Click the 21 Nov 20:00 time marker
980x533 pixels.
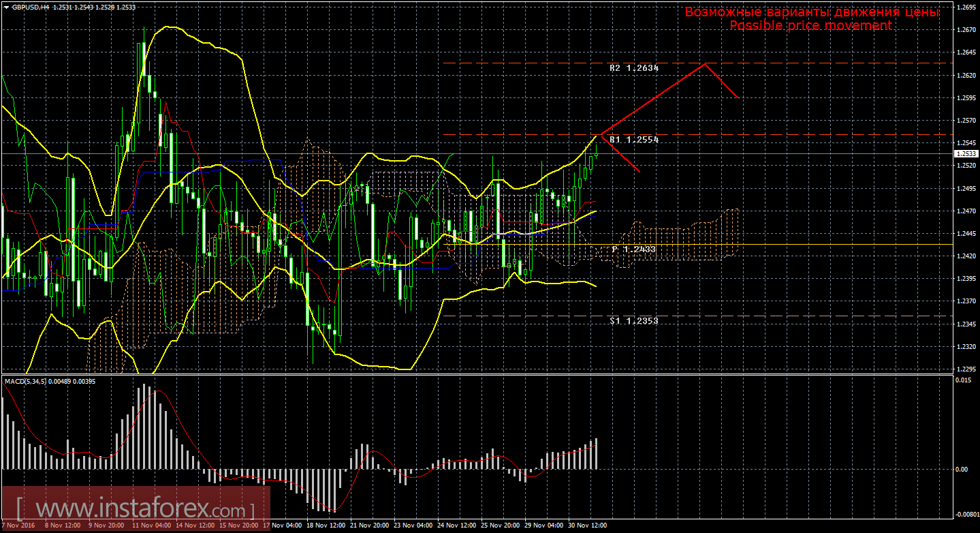(370, 526)
